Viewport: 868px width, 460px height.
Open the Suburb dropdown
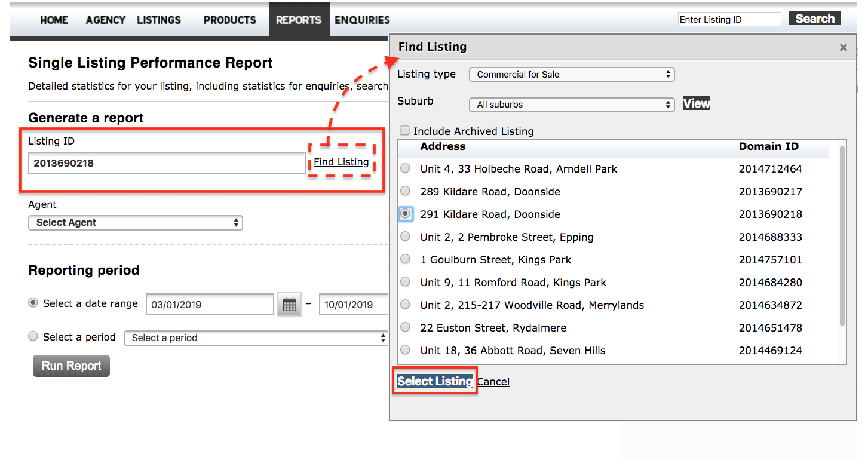click(x=571, y=104)
